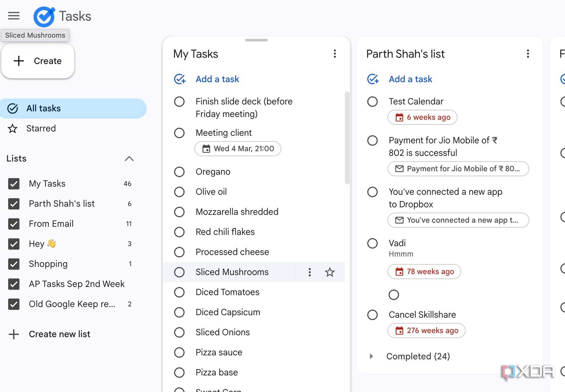Click the Starred star icon in sidebar
Viewport: 565px width, 392px height.
click(13, 129)
